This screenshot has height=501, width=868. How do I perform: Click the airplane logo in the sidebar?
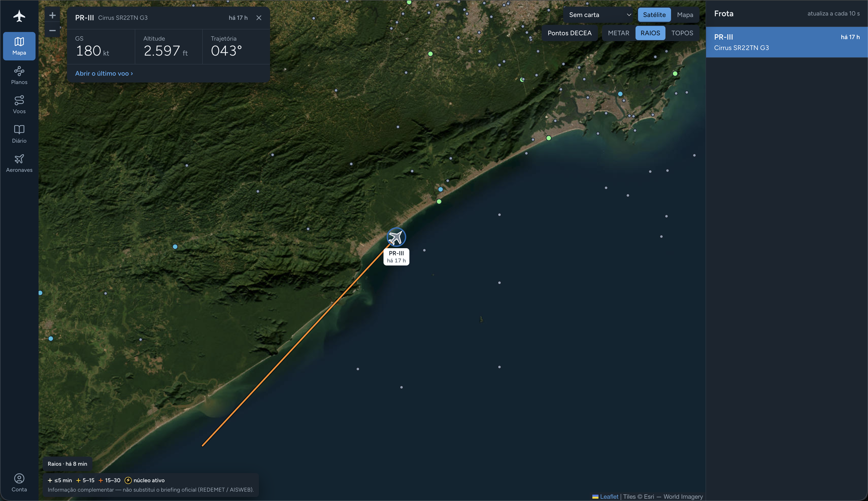click(19, 16)
